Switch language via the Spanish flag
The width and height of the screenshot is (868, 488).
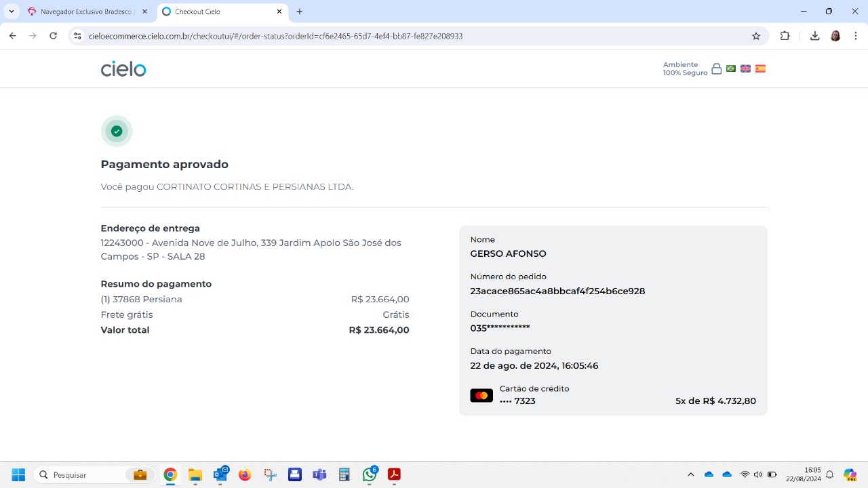pos(760,68)
